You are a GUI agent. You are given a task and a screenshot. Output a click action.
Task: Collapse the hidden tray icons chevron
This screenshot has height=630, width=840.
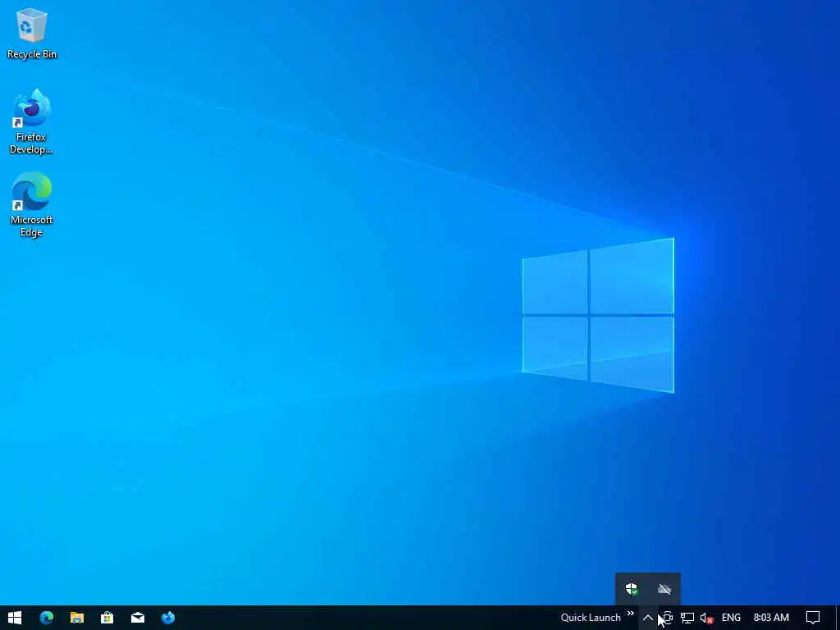[x=648, y=618]
